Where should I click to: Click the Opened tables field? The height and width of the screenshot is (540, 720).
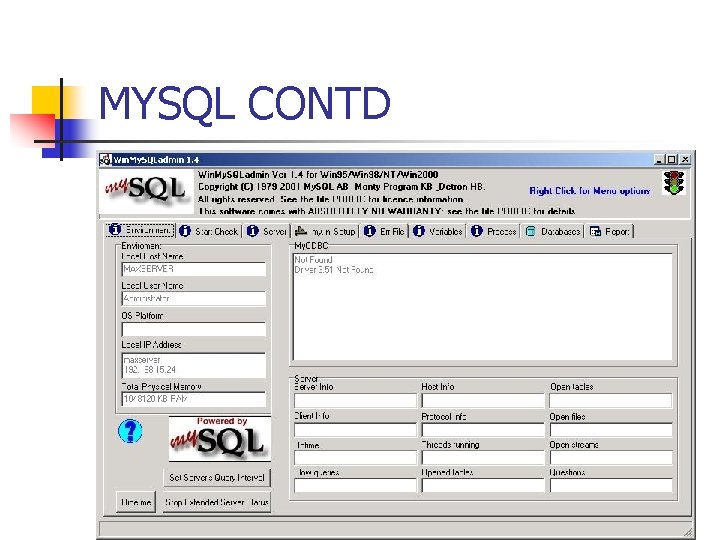click(x=483, y=485)
